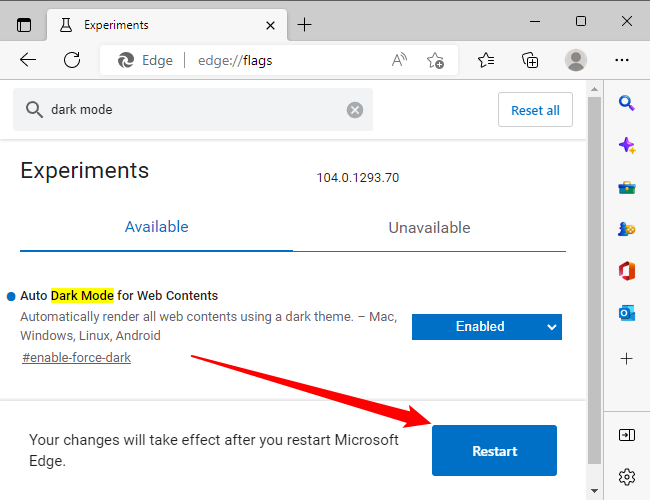Refresh the edge://flags page
Viewport: 650px width, 500px height.
(72, 60)
